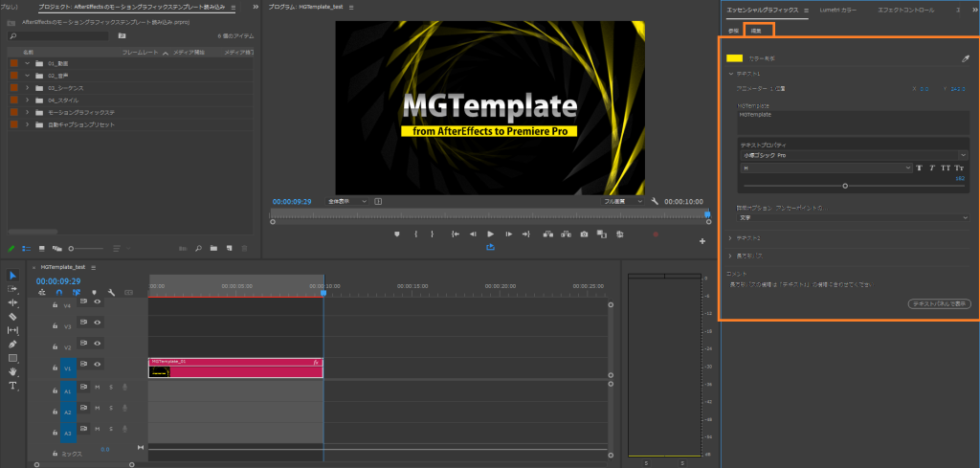Image resolution: width=980 pixels, height=468 pixels.
Task: Expand the 01_動画 bin in the Project panel
Action: click(x=28, y=63)
